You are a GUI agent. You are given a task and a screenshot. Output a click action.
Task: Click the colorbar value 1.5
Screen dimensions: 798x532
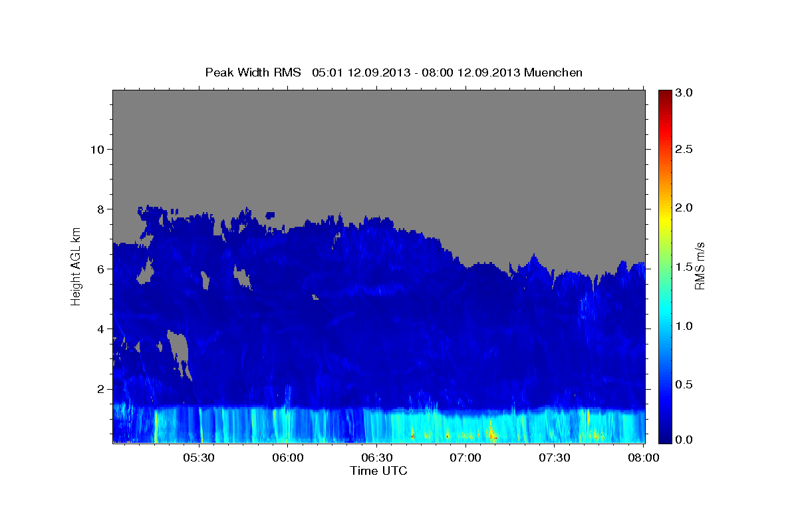point(684,267)
